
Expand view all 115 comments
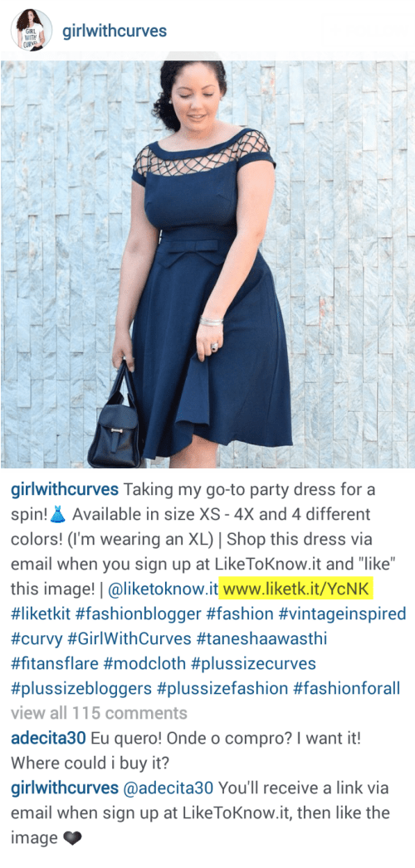pyautogui.click(x=99, y=713)
